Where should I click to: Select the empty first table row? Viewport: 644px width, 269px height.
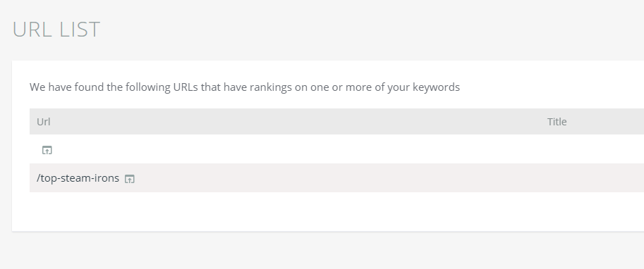click(336, 149)
